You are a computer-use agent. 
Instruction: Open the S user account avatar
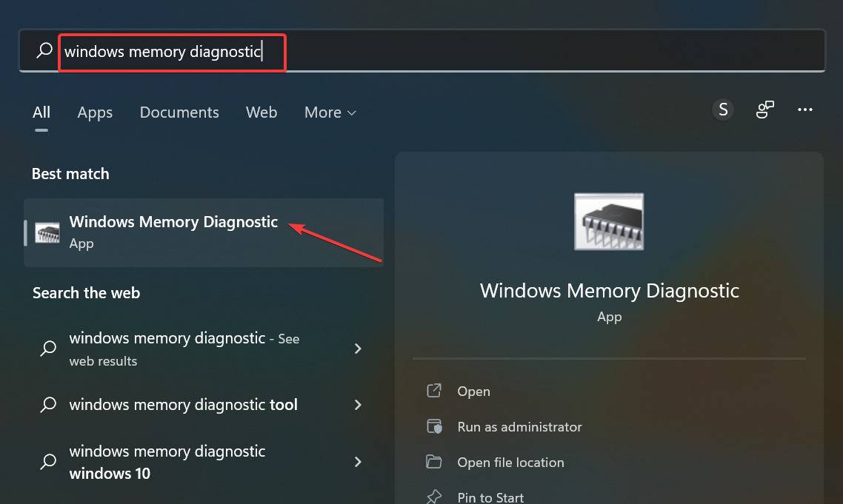click(723, 110)
